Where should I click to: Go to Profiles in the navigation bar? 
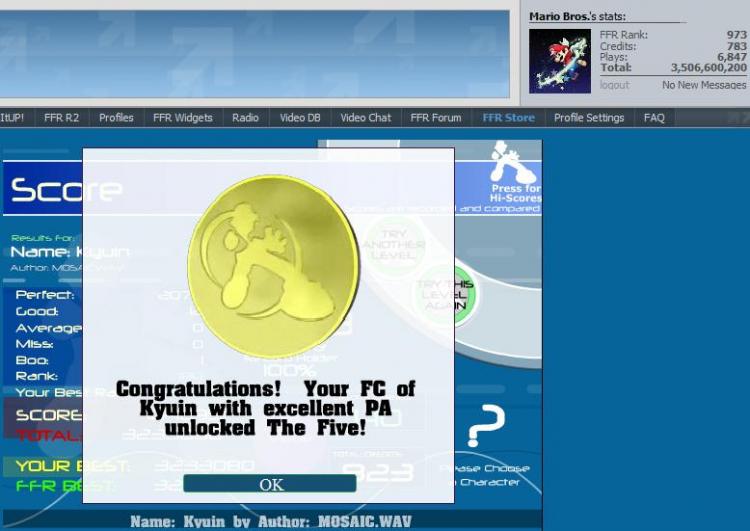(x=116, y=118)
